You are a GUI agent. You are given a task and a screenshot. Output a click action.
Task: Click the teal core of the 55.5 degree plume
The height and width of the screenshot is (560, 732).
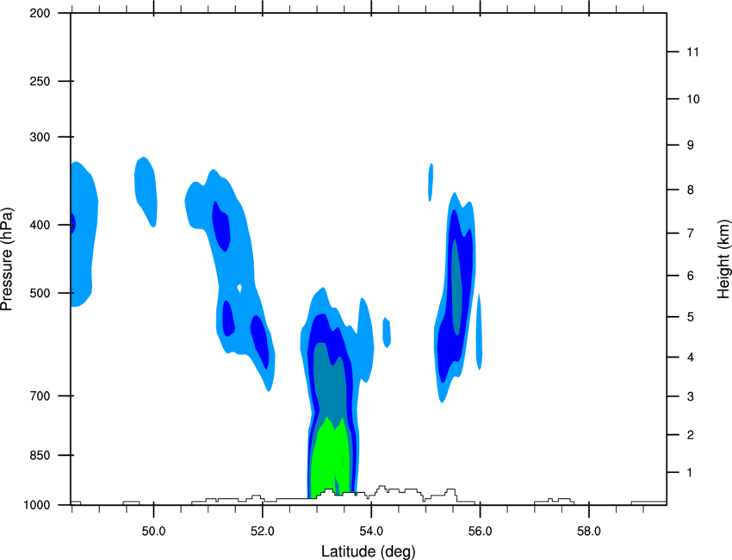[456, 287]
